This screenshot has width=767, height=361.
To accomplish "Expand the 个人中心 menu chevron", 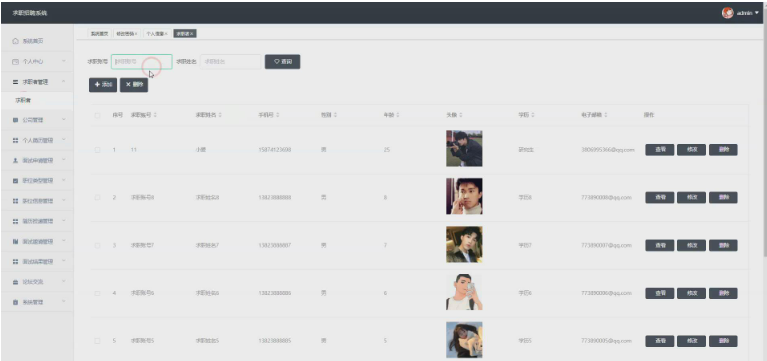I will click(x=64, y=62).
